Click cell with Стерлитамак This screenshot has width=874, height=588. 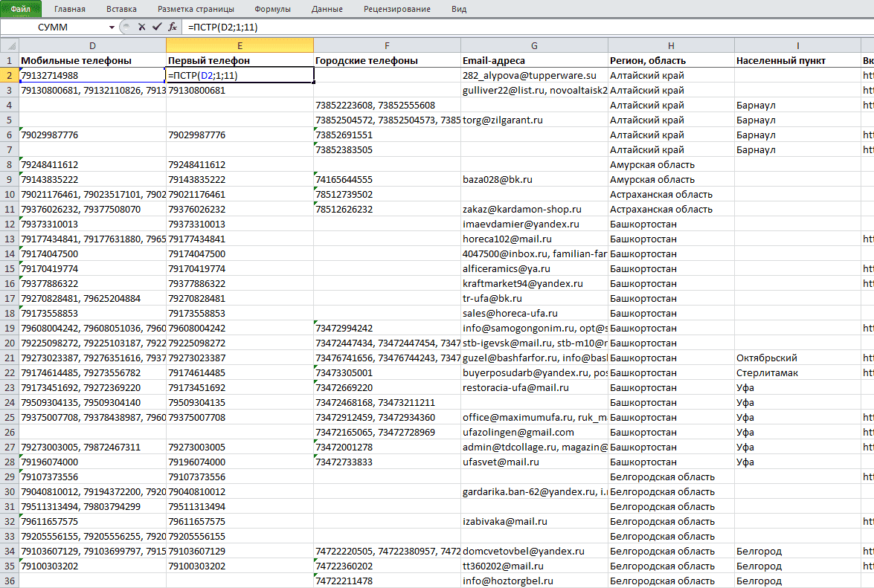point(797,372)
